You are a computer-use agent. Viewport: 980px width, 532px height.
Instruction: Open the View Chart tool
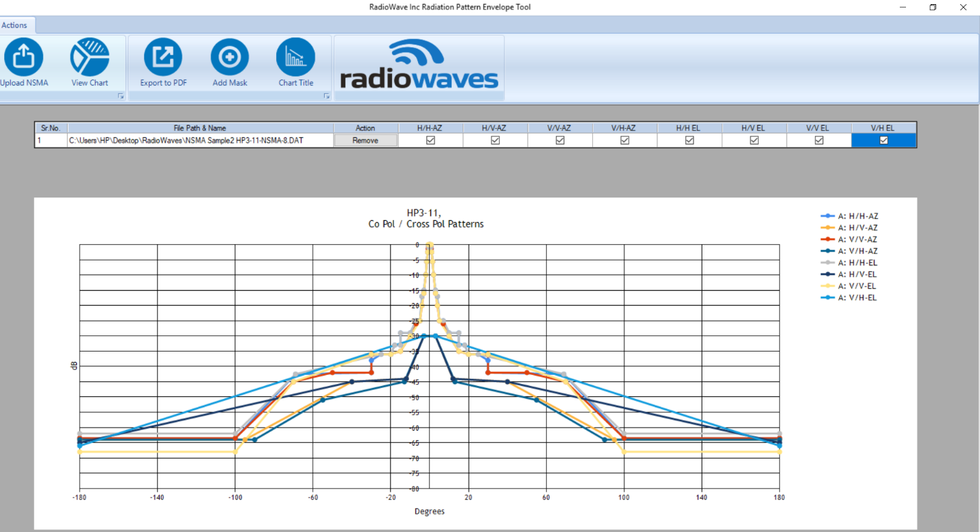coord(90,57)
